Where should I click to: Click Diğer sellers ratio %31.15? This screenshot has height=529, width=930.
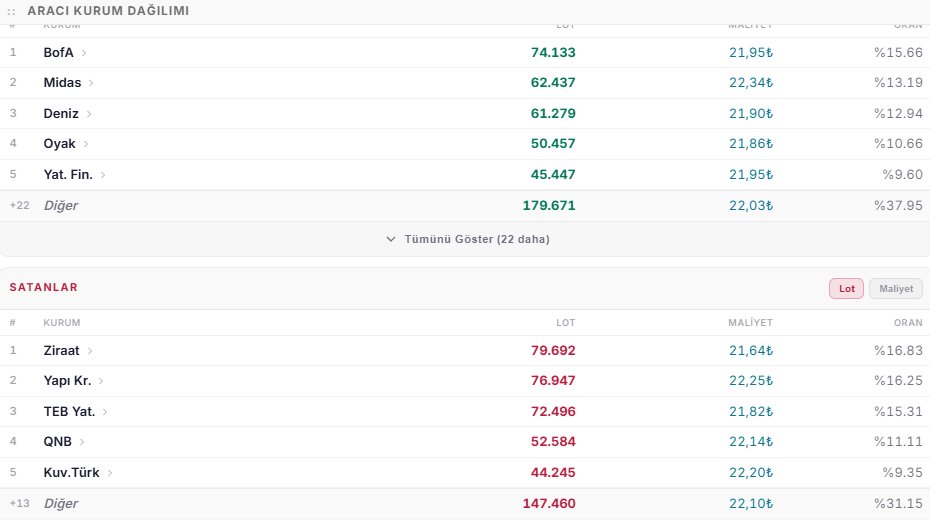[898, 503]
